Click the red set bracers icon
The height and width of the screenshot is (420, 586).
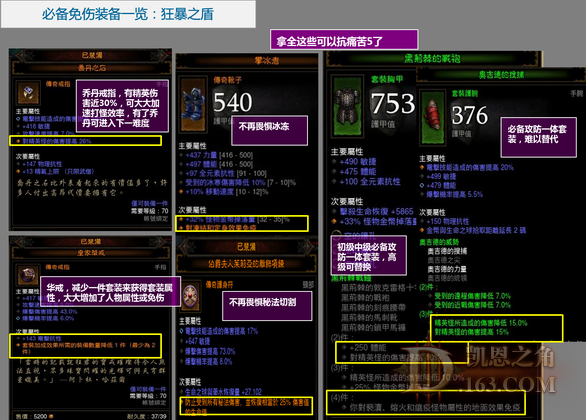pyautogui.click(x=433, y=117)
